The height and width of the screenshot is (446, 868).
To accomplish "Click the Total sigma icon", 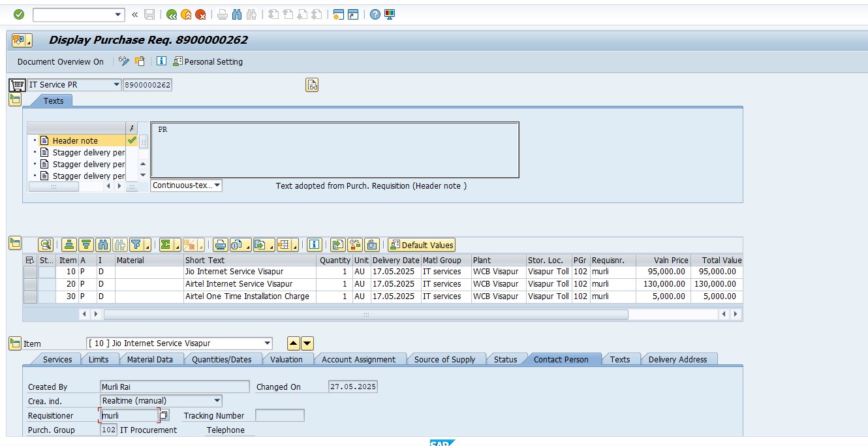I will pos(166,245).
